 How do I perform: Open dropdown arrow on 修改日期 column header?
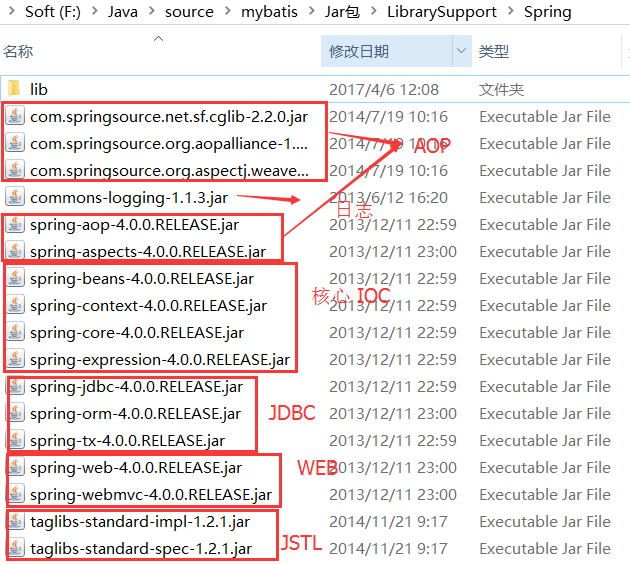click(462, 51)
